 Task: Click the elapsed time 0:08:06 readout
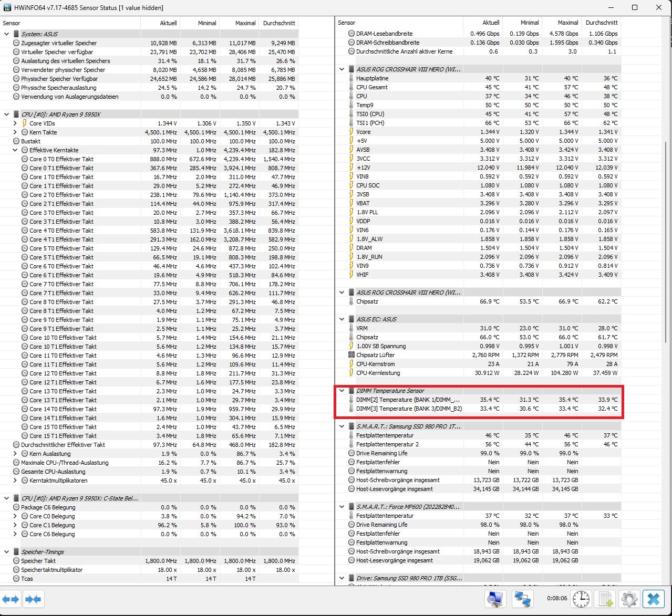556,598
